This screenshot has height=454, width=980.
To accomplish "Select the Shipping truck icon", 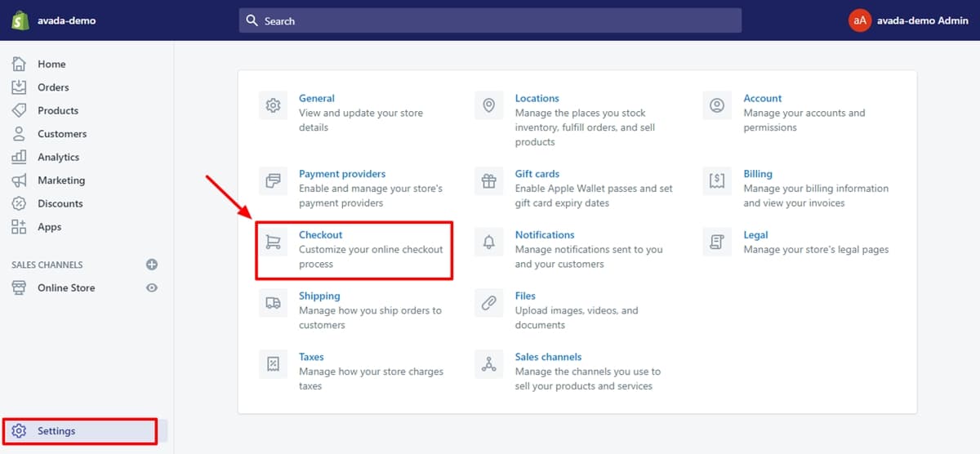I will click(273, 303).
